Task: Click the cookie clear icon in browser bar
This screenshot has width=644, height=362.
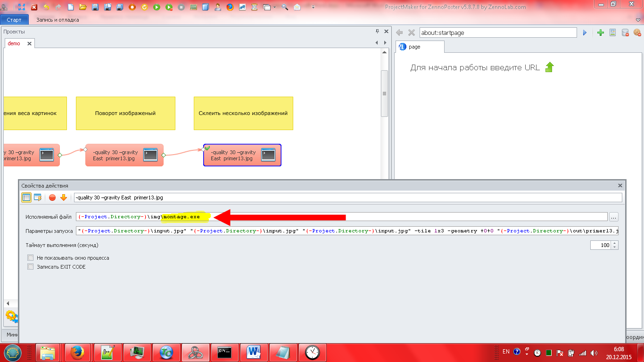Action: (637, 33)
